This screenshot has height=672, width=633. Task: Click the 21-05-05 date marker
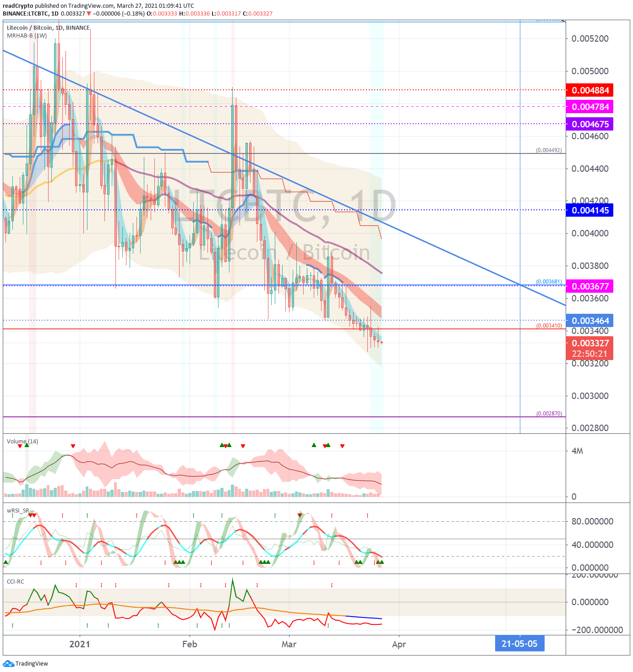click(519, 644)
